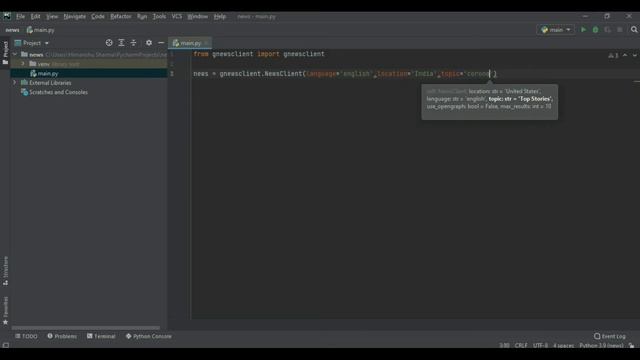Open the Window menu
This screenshot has width=640, height=360.
click(198, 16)
